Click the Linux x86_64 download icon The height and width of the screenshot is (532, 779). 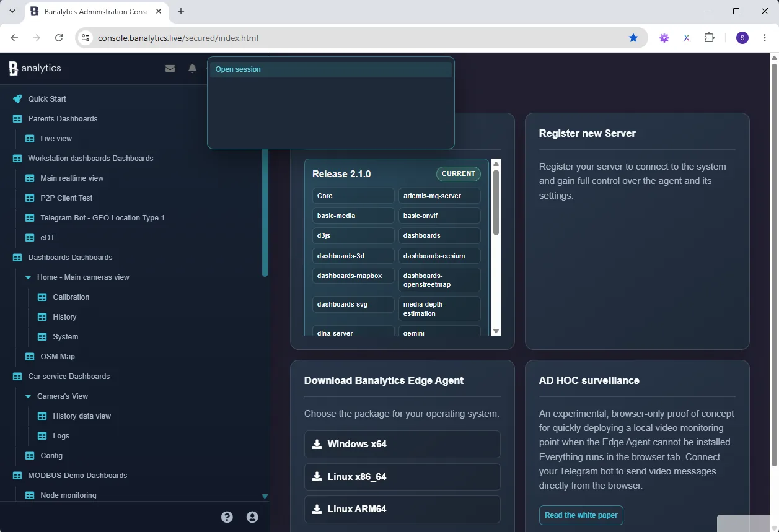click(x=317, y=477)
